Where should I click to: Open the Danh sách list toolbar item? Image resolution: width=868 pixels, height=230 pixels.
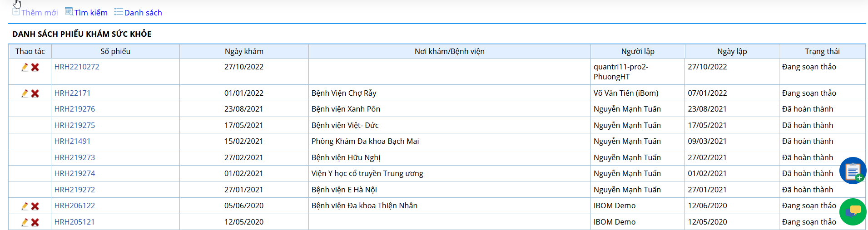138,12
